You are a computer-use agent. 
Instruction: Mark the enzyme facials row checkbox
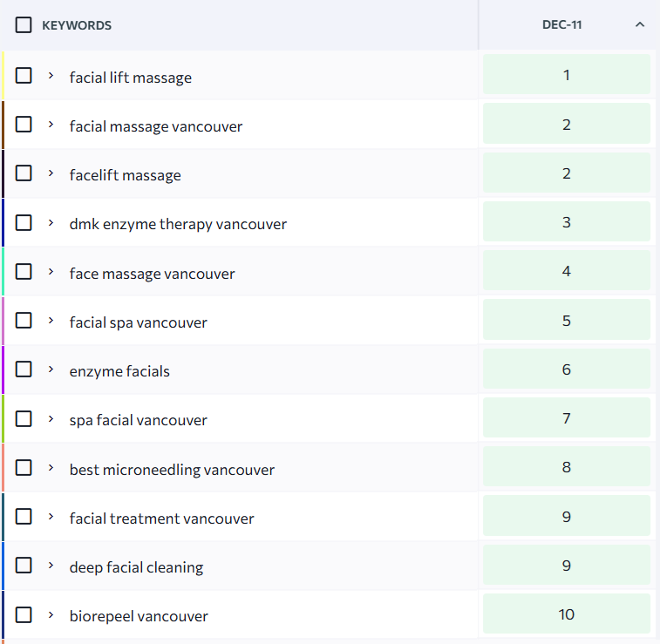pos(24,370)
